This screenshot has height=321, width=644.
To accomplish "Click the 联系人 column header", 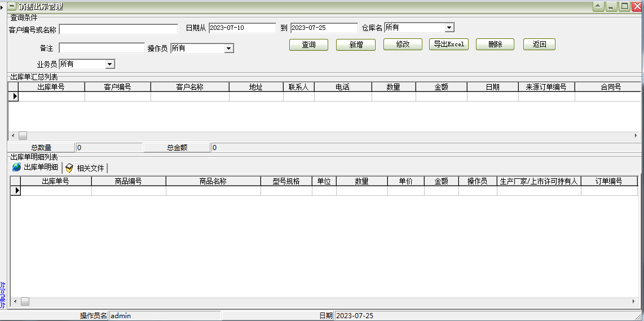I will 298,87.
